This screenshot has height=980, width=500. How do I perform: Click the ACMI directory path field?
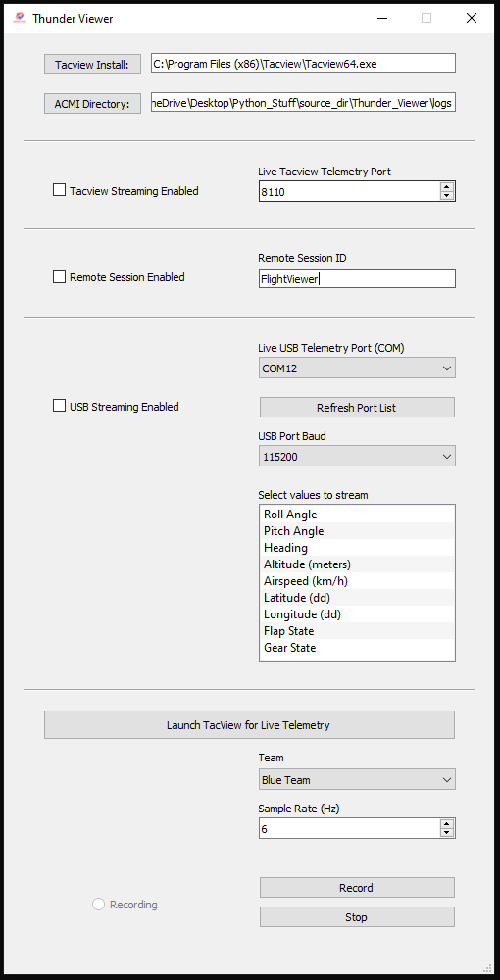click(303, 103)
